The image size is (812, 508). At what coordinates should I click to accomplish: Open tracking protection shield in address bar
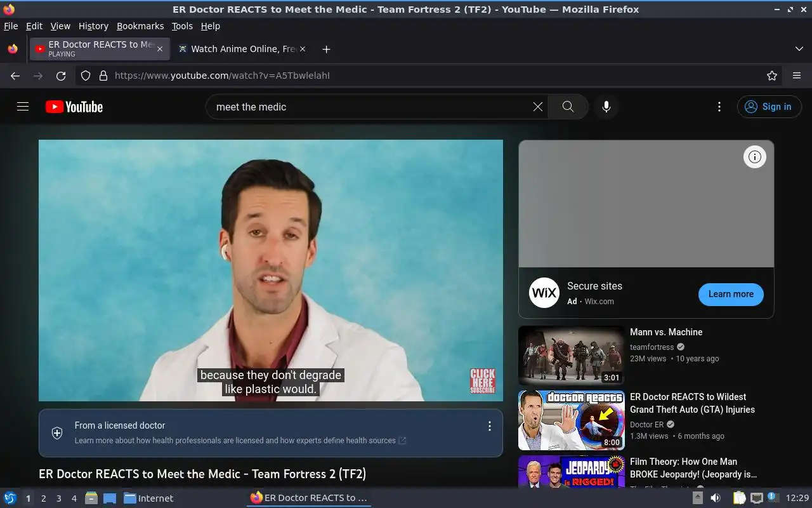pos(86,76)
